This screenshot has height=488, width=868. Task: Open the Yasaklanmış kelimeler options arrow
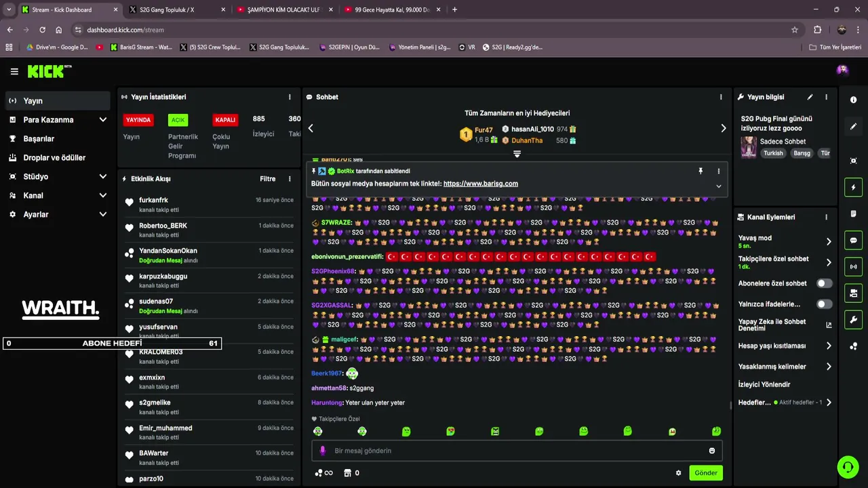coord(829,367)
